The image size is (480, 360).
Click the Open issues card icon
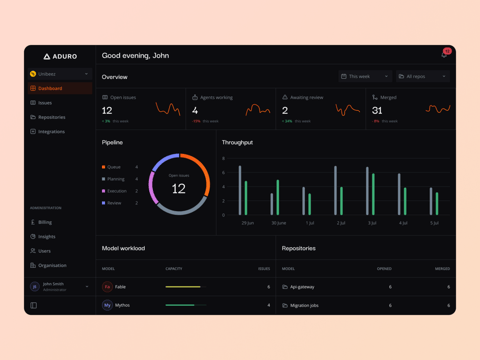tap(105, 97)
